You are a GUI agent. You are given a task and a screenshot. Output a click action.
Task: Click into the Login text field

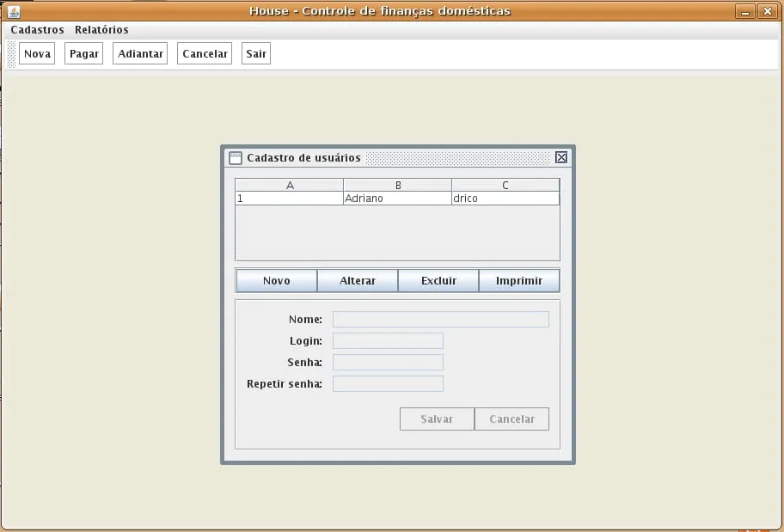(388, 341)
